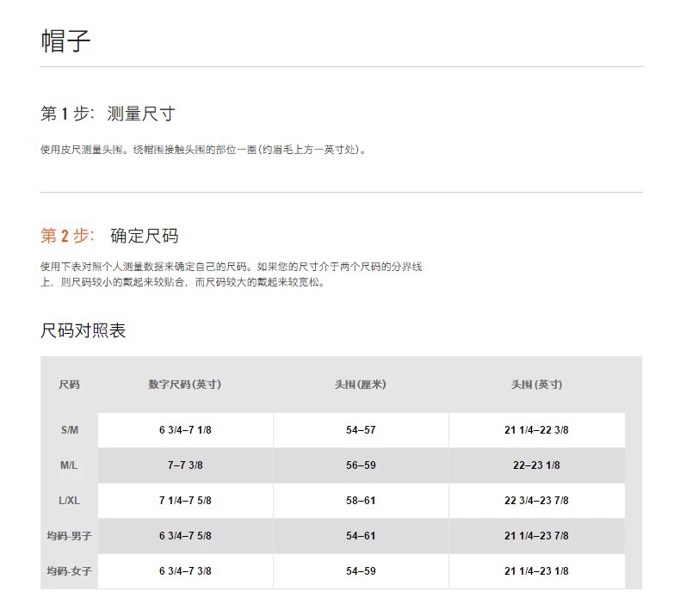This screenshot has width=680, height=616.
Task: Select the 第 1 步: 测量尺寸 heading
Action: [108, 114]
